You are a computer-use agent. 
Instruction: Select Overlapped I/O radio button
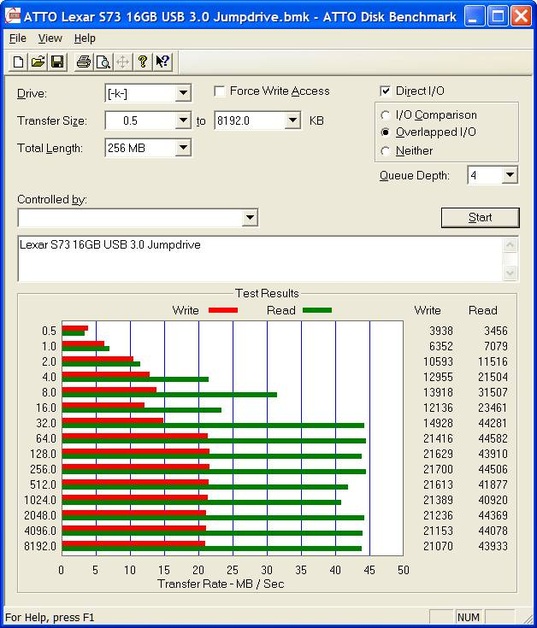click(x=385, y=132)
